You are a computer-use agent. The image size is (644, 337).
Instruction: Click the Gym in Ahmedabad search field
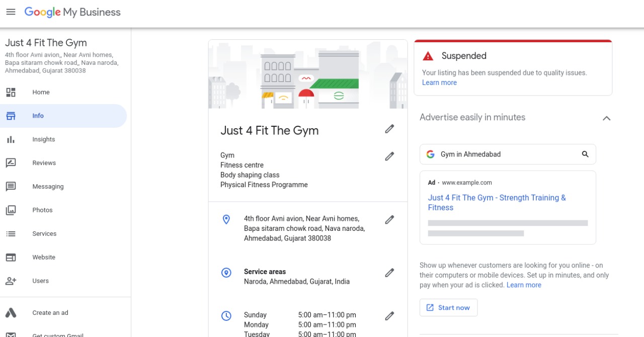[x=508, y=154]
